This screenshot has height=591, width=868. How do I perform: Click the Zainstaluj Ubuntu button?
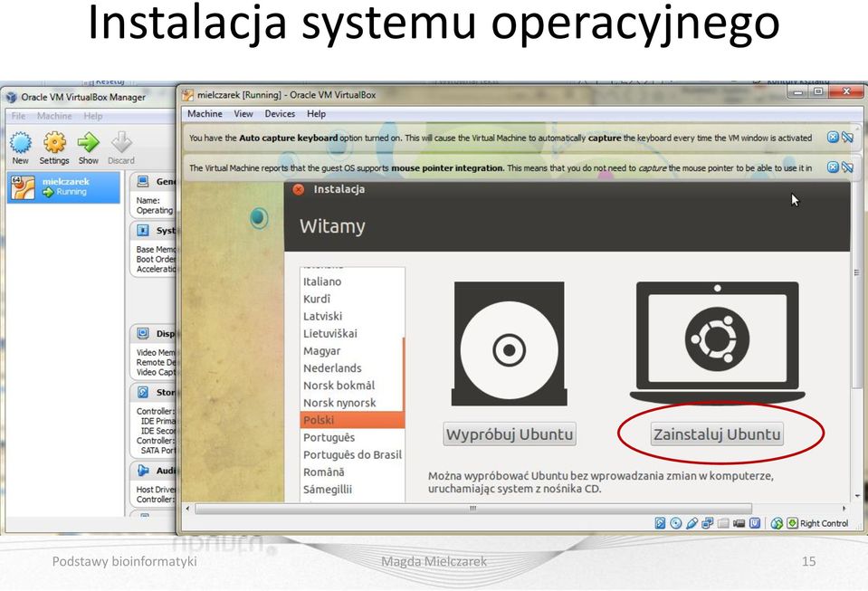click(717, 434)
